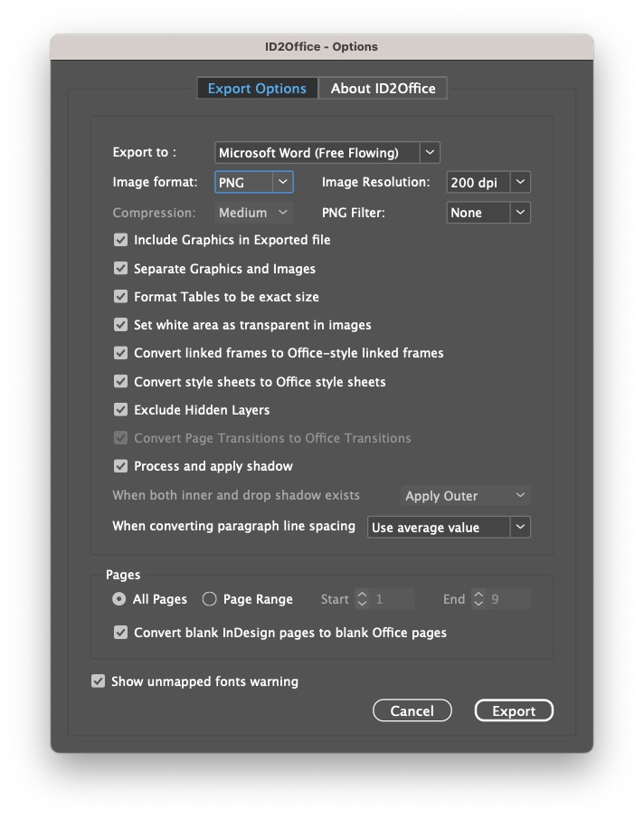The height and width of the screenshot is (820, 644).
Task: Open the paragraph line spacing dropdown
Action: tap(448, 528)
